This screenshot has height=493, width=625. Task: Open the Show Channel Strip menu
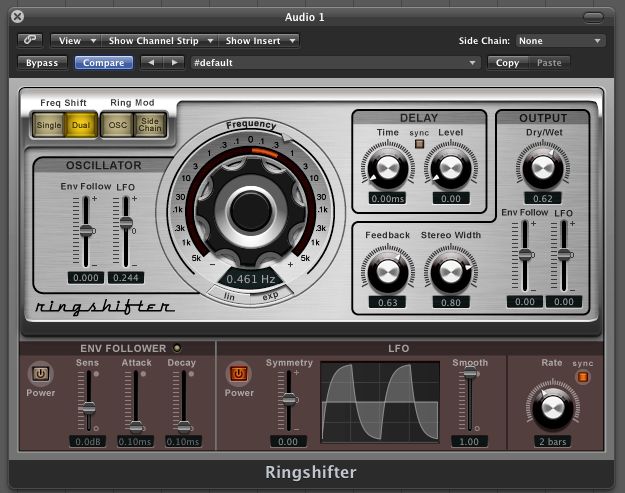coord(159,41)
